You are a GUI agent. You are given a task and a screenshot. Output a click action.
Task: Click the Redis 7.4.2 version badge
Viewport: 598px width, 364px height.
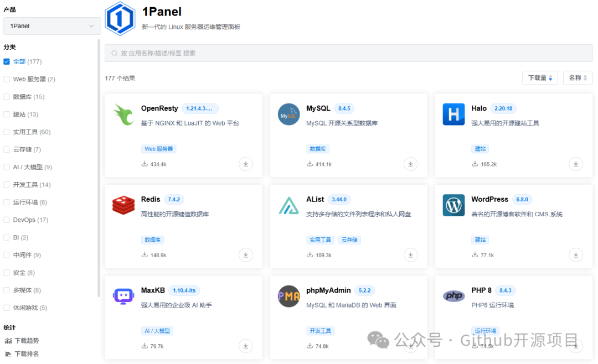(174, 199)
